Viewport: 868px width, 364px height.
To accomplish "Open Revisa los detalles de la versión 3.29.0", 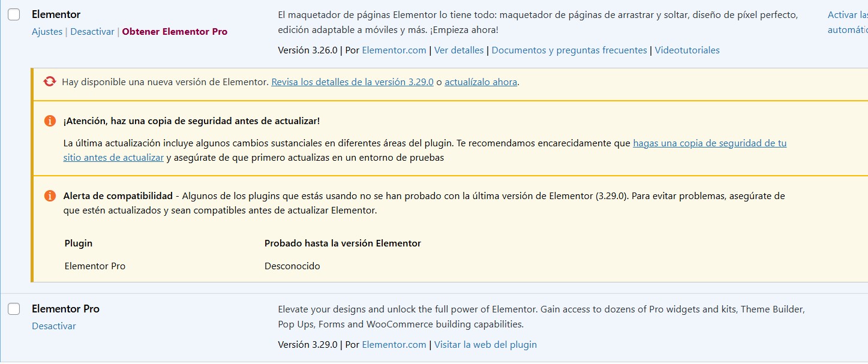I will (x=352, y=82).
